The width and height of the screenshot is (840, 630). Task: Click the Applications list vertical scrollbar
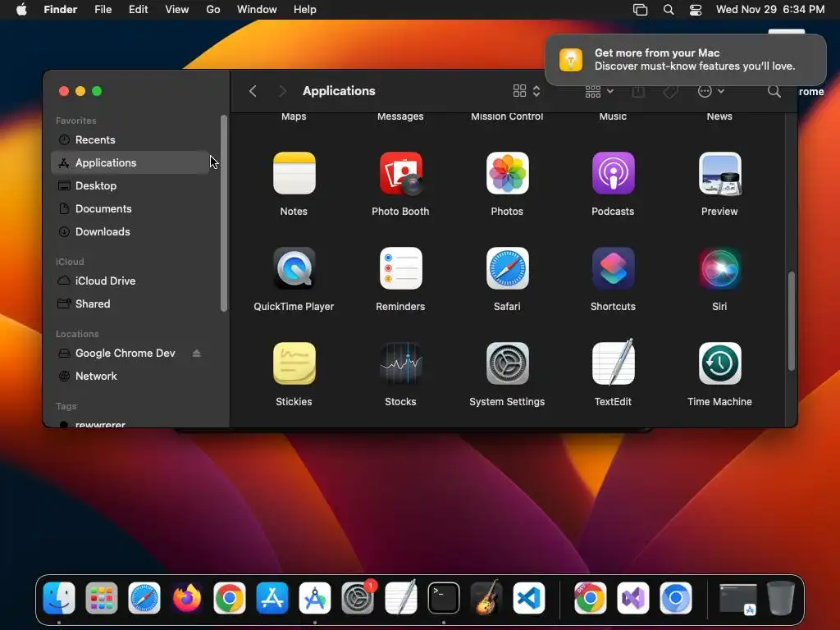(792, 322)
